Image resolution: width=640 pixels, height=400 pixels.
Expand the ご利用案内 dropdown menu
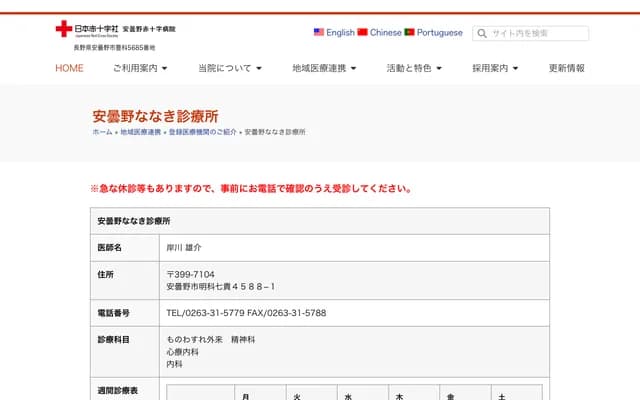click(140, 69)
